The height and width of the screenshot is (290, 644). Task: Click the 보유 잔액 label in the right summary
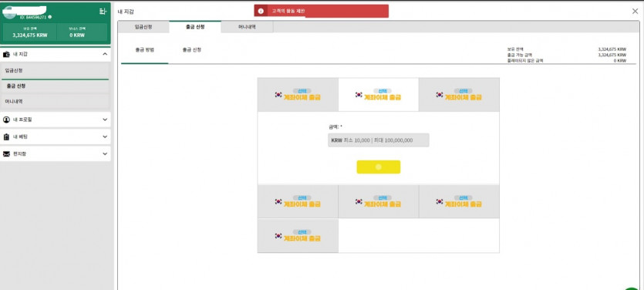515,49
